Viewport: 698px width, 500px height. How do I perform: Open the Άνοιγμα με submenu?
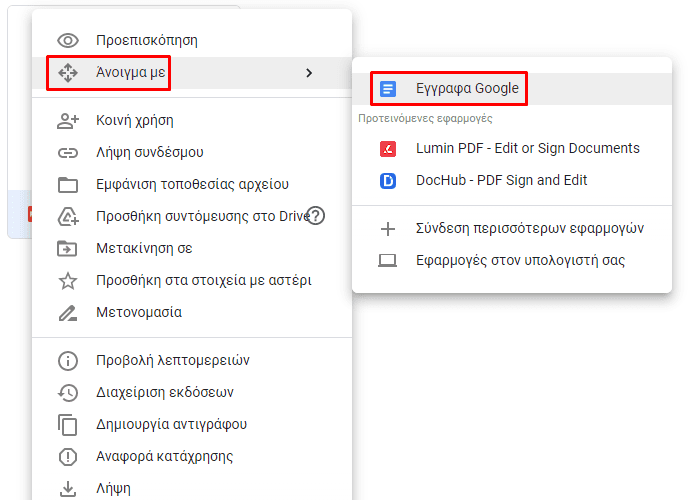tap(192, 73)
